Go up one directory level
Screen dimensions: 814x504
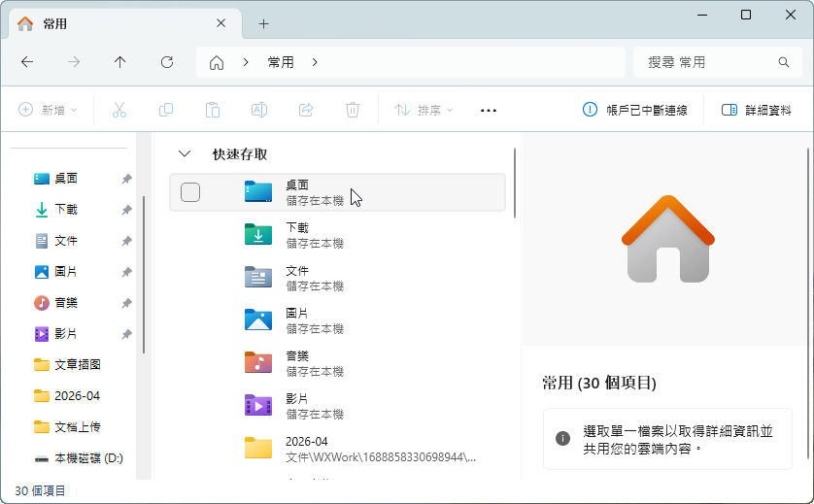pos(120,62)
